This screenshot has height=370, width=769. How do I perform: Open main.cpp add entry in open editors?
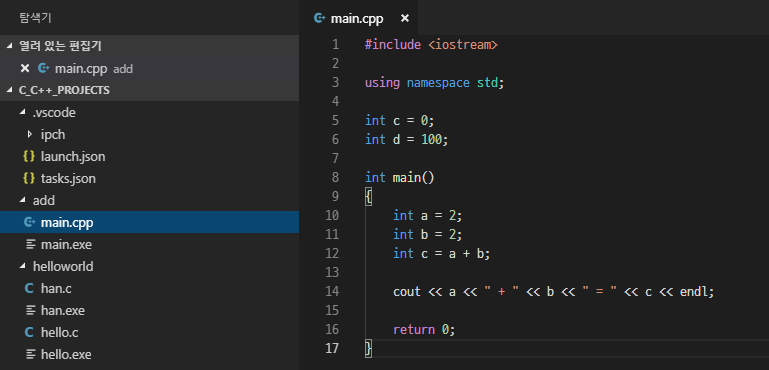tap(150, 69)
